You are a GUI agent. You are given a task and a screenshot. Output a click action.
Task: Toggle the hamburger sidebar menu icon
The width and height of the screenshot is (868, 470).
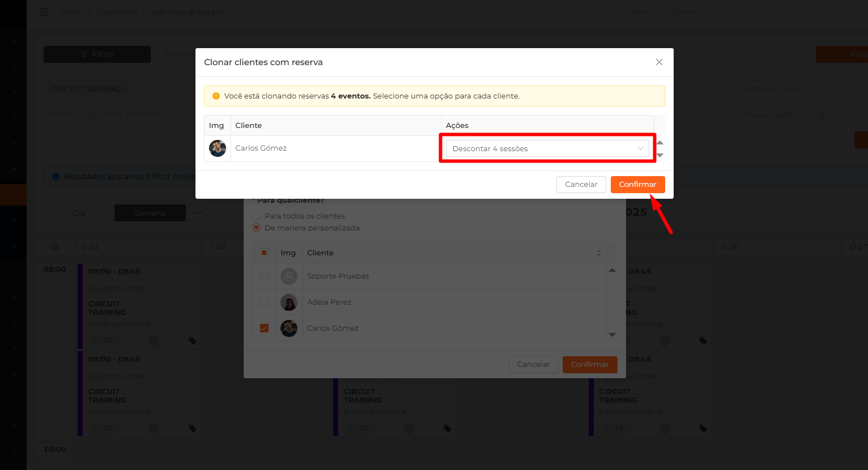(44, 12)
